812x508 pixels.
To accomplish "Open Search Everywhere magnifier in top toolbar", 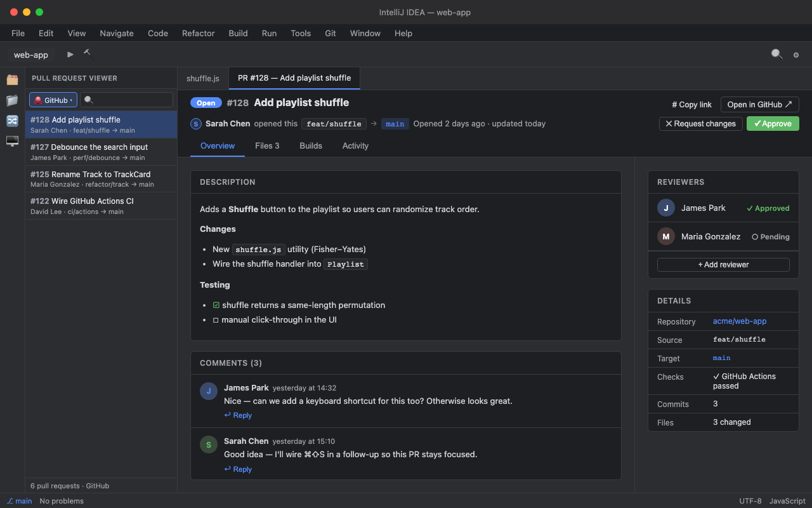I will [776, 55].
